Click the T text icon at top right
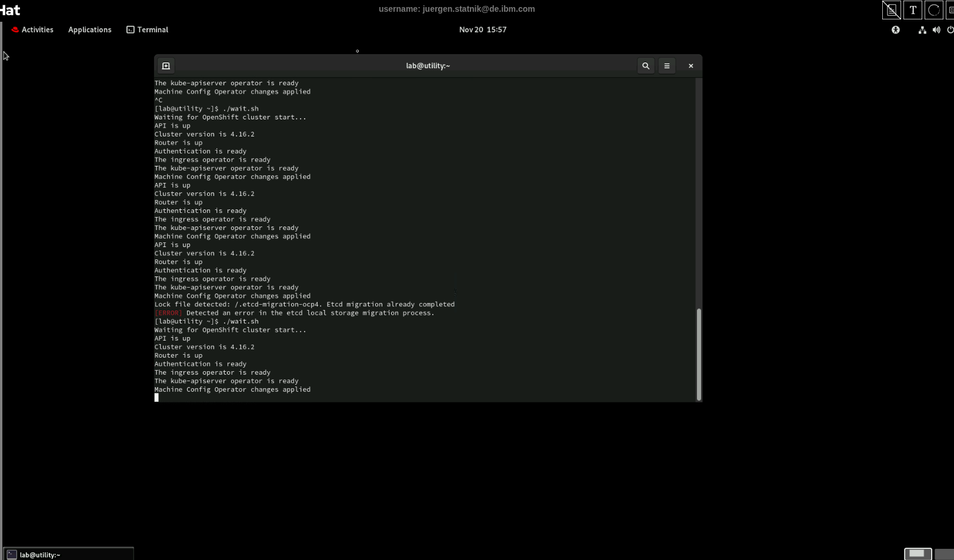 pos(913,10)
